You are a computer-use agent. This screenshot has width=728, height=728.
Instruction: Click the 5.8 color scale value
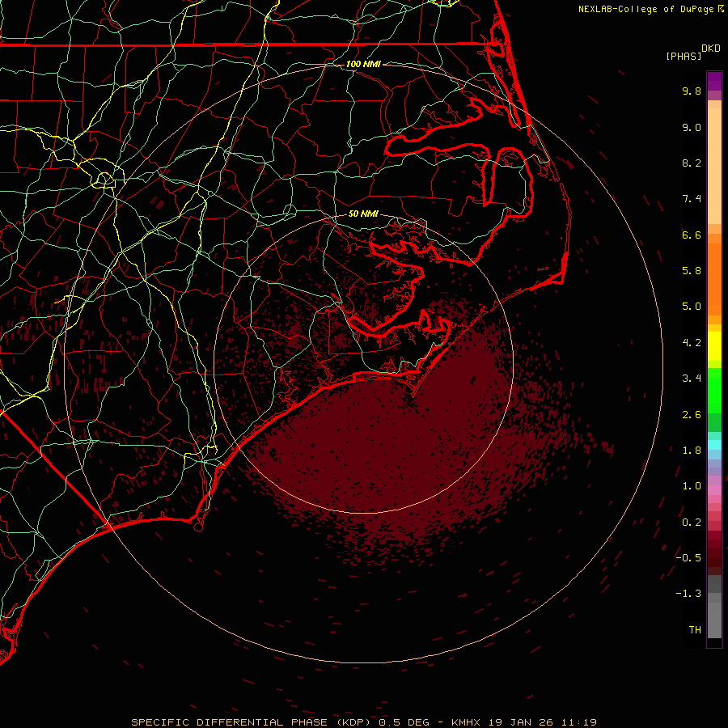coord(692,271)
